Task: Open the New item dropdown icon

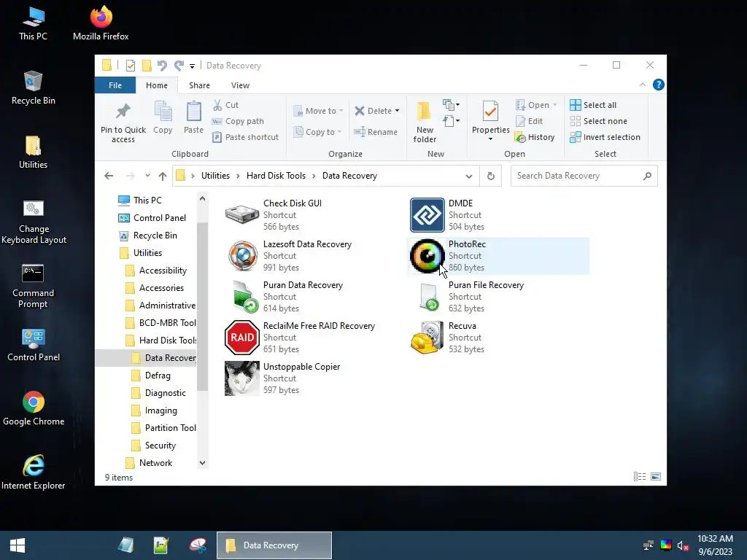Action: (451, 104)
